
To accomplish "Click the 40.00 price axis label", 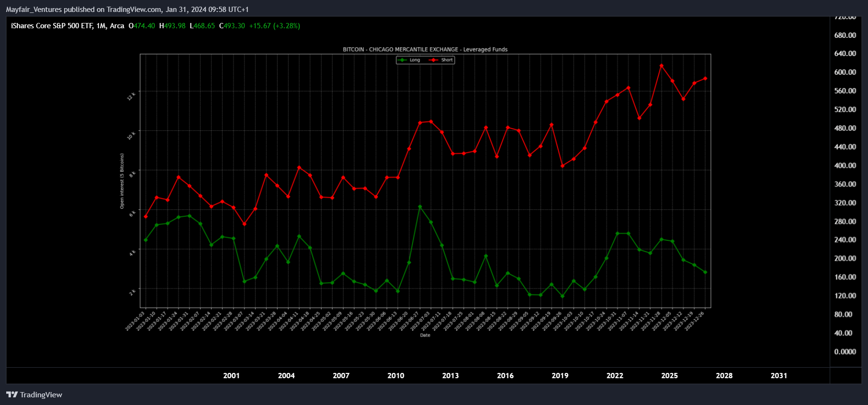I will pyautogui.click(x=843, y=333).
